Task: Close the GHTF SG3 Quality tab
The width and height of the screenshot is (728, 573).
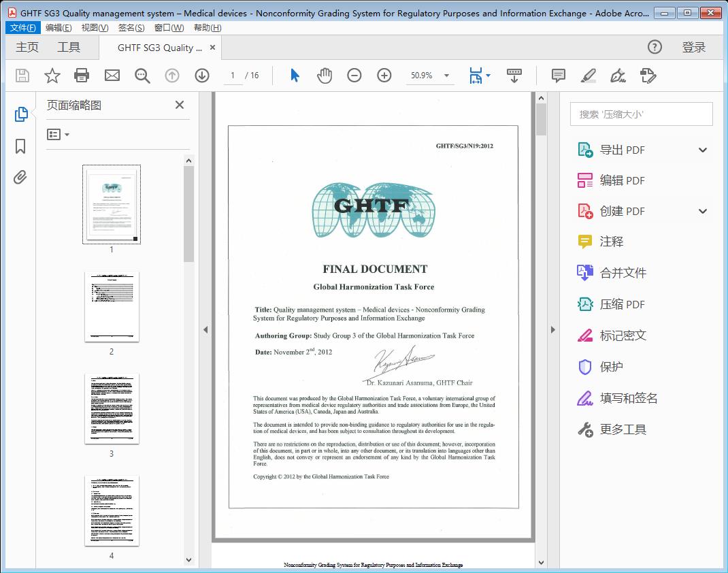Action: coord(213,47)
